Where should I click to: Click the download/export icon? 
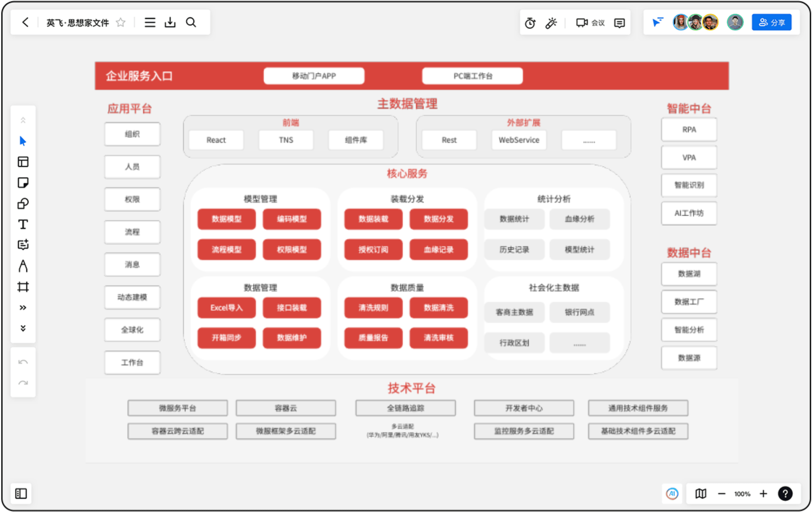(x=170, y=22)
